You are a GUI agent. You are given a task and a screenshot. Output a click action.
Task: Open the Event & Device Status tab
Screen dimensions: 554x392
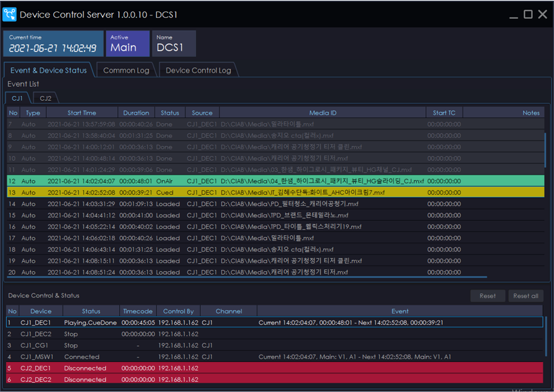click(49, 70)
